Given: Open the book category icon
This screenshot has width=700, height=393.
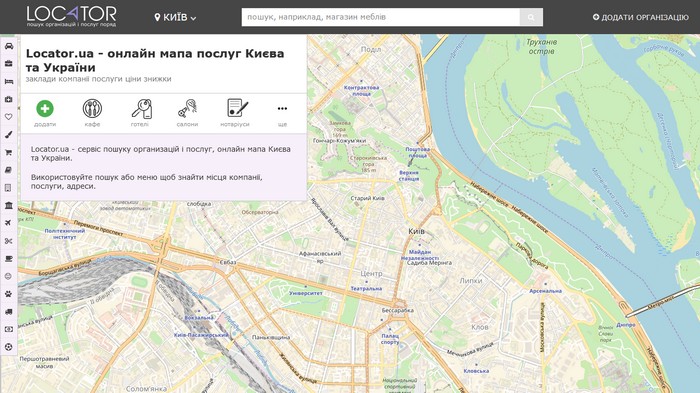Looking at the screenshot, I should tap(8, 170).
